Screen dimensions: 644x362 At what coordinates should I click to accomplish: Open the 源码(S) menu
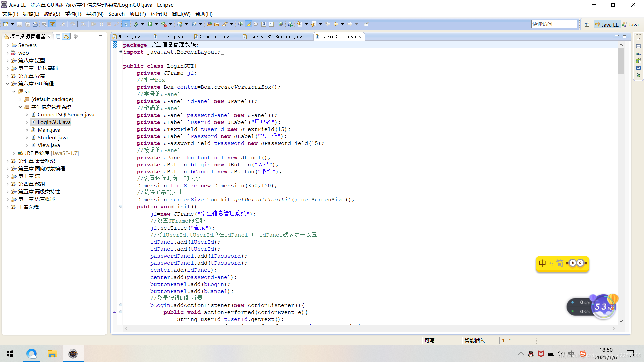click(x=52, y=14)
